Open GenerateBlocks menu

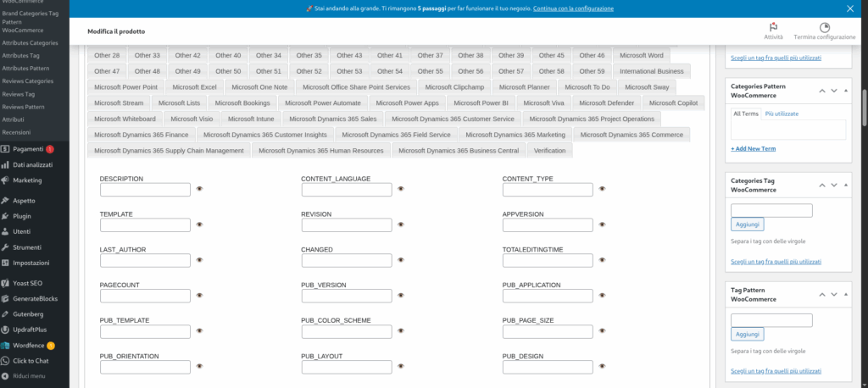click(x=34, y=298)
